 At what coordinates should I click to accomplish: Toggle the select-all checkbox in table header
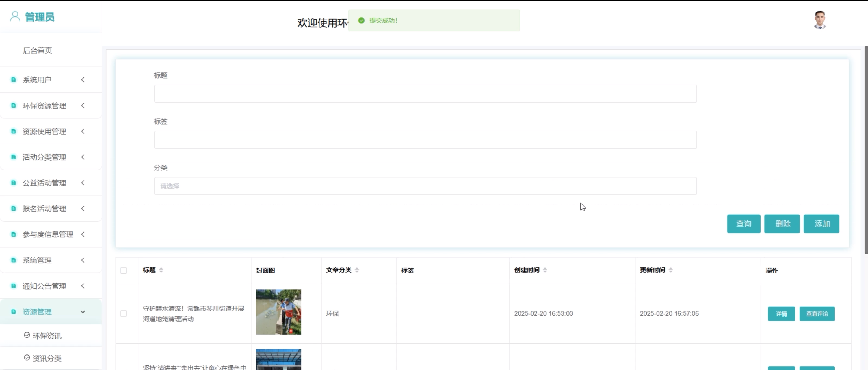click(x=124, y=271)
